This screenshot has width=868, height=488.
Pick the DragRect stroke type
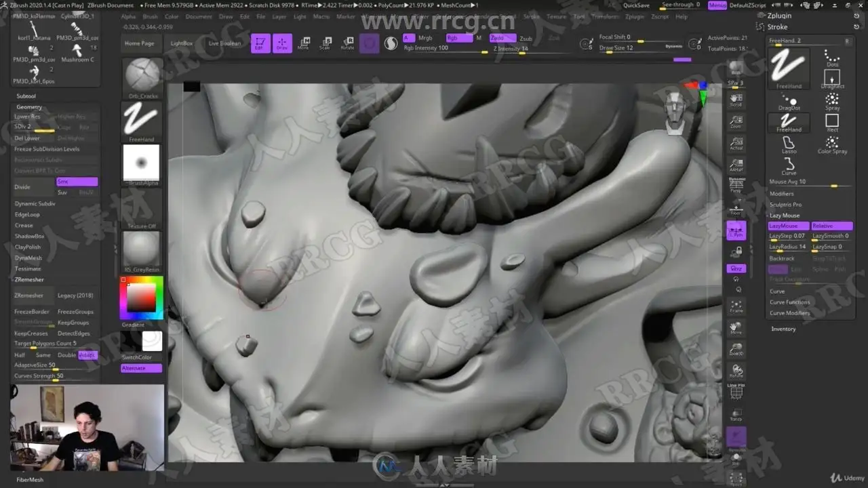point(832,79)
